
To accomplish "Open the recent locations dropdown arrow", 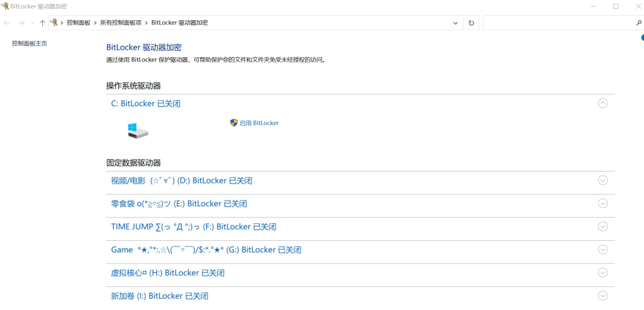I will [33, 23].
